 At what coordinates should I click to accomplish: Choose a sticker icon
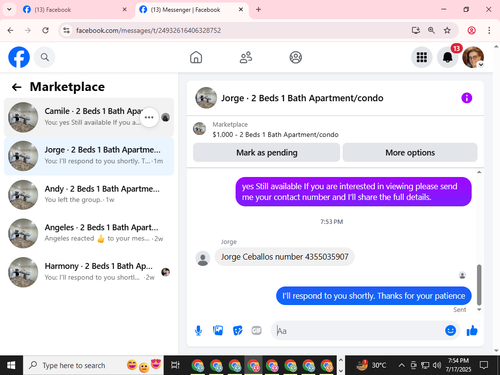237,330
